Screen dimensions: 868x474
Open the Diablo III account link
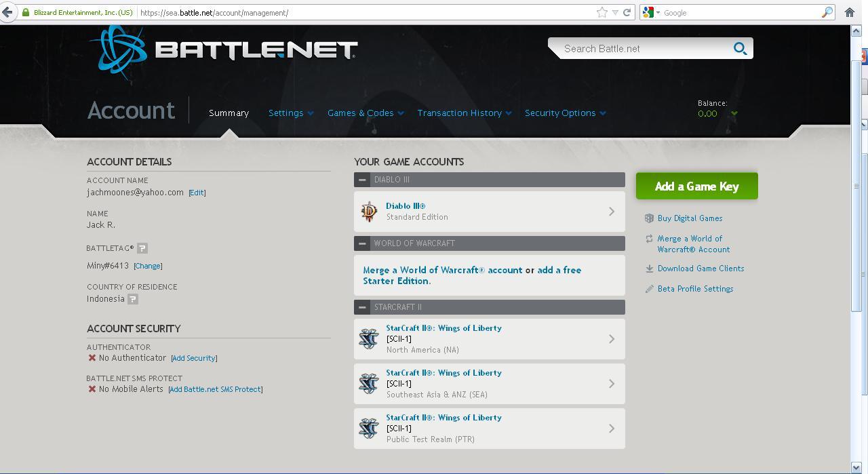[x=406, y=206]
